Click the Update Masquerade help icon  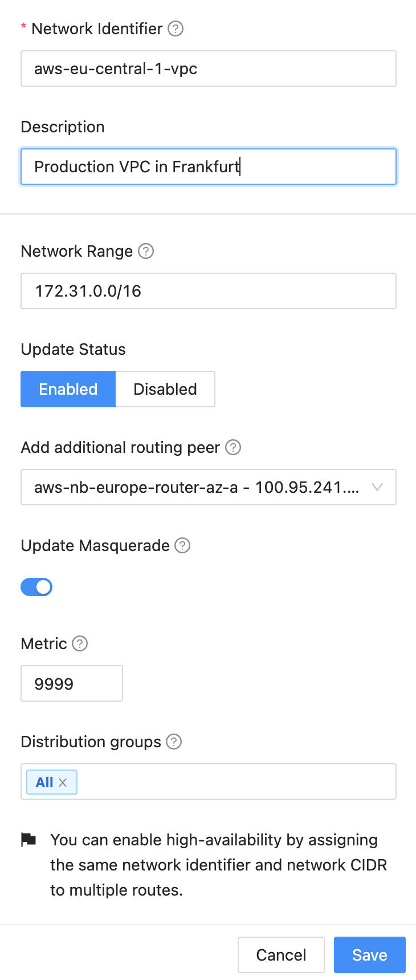pos(182,545)
